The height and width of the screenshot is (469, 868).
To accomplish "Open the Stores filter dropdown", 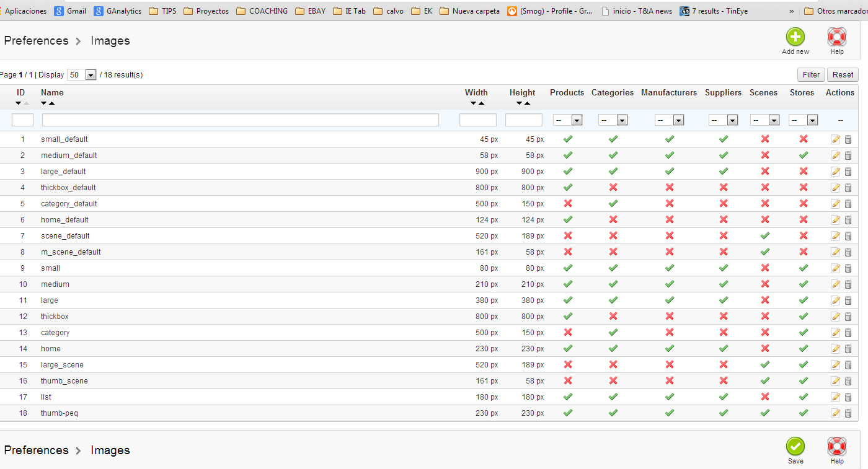I will [x=804, y=120].
